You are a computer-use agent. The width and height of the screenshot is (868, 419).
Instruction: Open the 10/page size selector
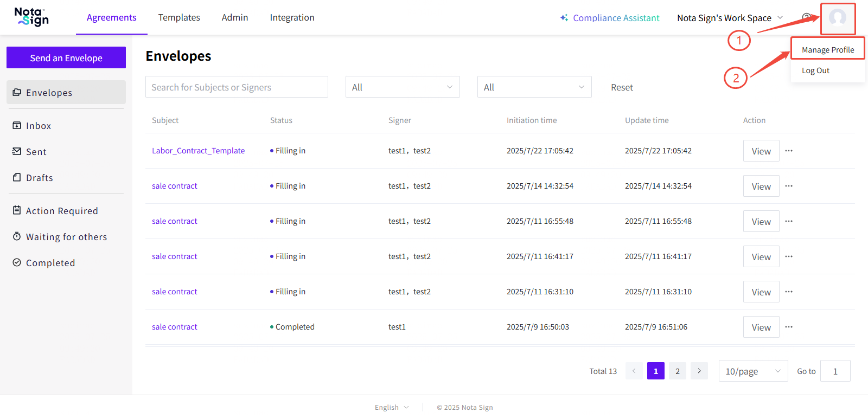pos(752,371)
